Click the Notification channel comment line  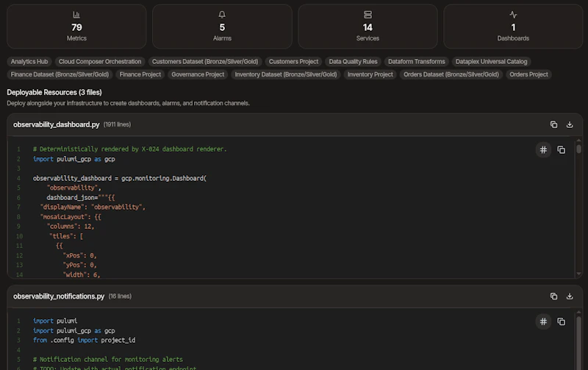[108, 360]
